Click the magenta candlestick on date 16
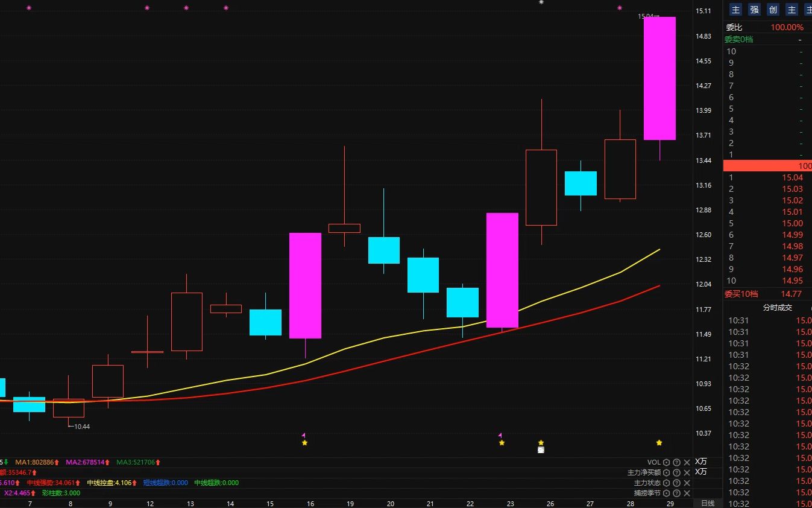This screenshot has width=812, height=508. [x=305, y=285]
